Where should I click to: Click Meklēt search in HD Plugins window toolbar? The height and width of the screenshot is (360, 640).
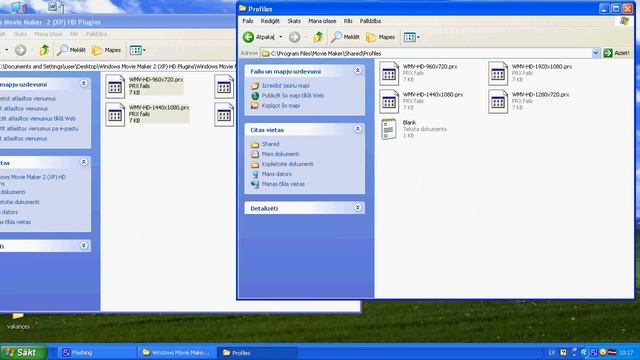point(71,50)
